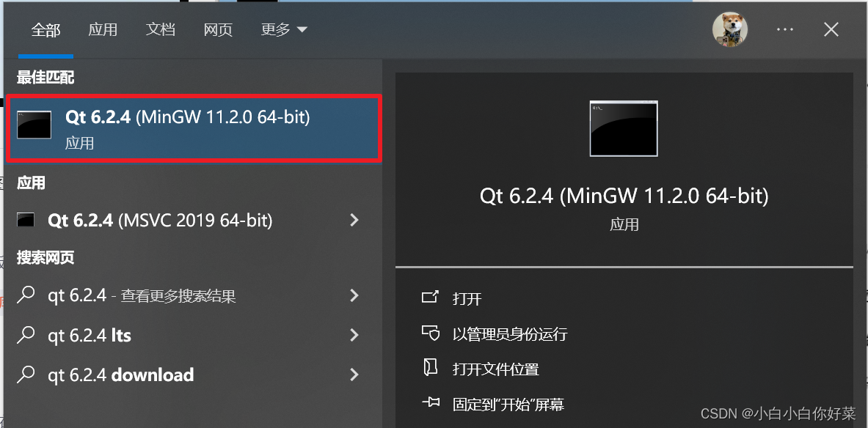
Task: Click the small Qt MSVC 2019 console icon
Action: coord(26,220)
